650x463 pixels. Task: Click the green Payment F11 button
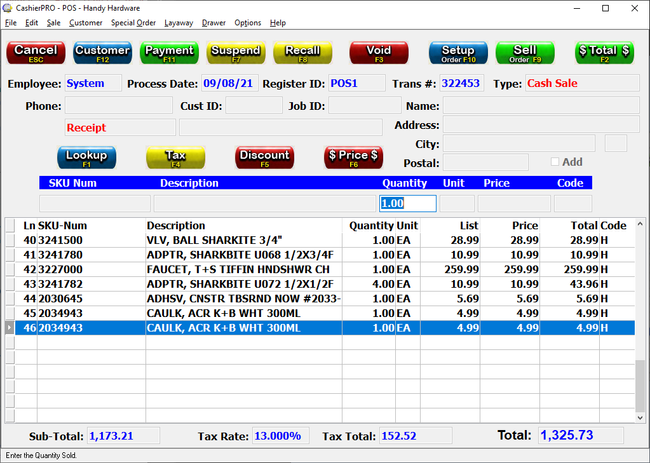tap(169, 53)
